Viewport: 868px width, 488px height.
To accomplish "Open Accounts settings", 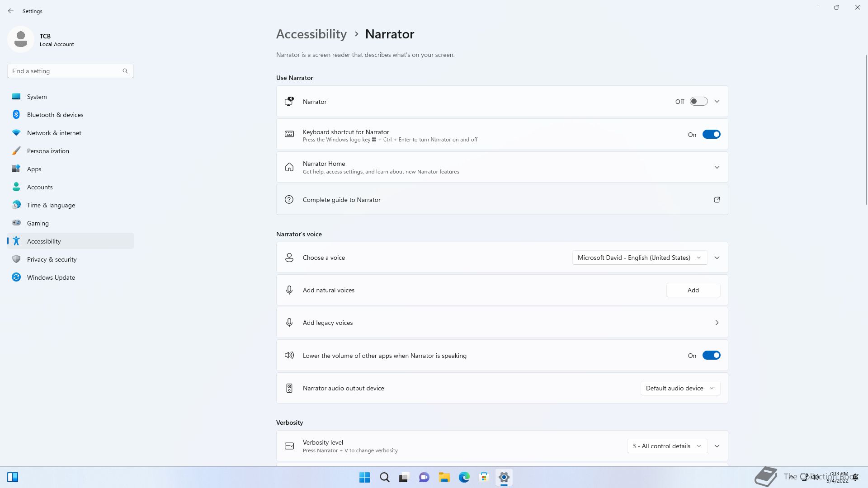I will pyautogui.click(x=71, y=187).
